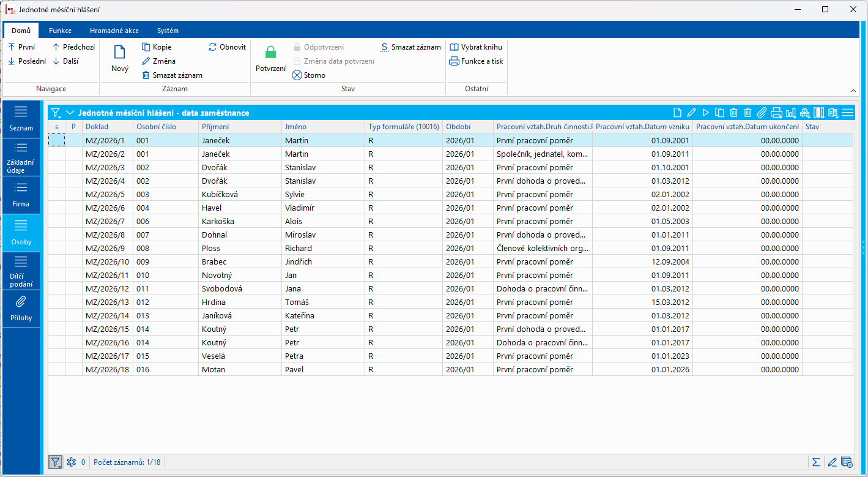The height and width of the screenshot is (477, 868).
Task: Open the Seznam sidebar view
Action: pyautogui.click(x=21, y=119)
